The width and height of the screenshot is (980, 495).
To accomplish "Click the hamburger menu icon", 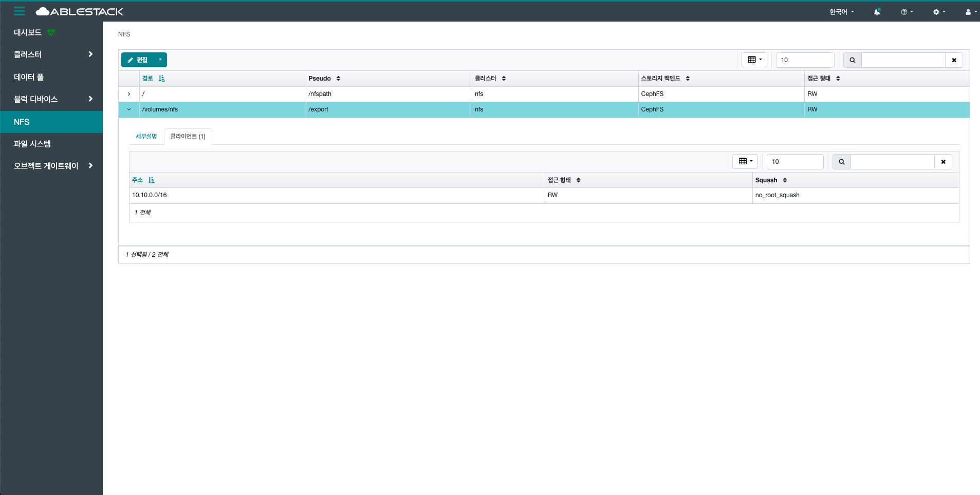I will tap(19, 11).
